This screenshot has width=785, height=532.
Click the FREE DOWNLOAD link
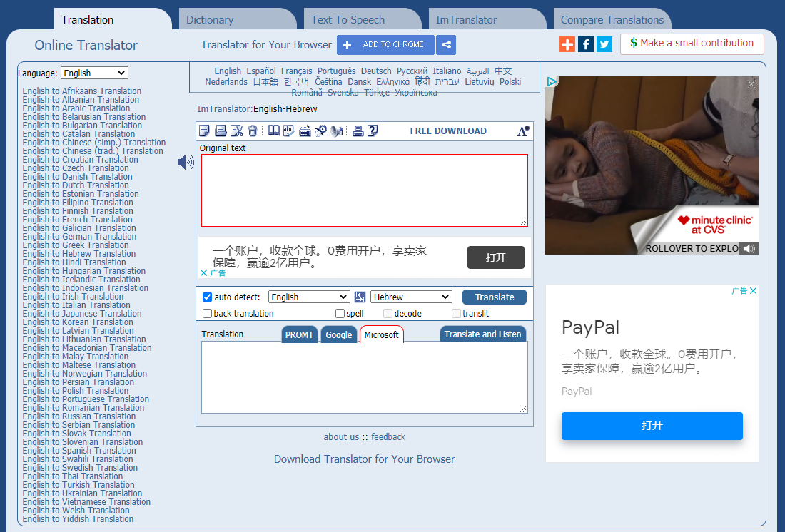[448, 131]
